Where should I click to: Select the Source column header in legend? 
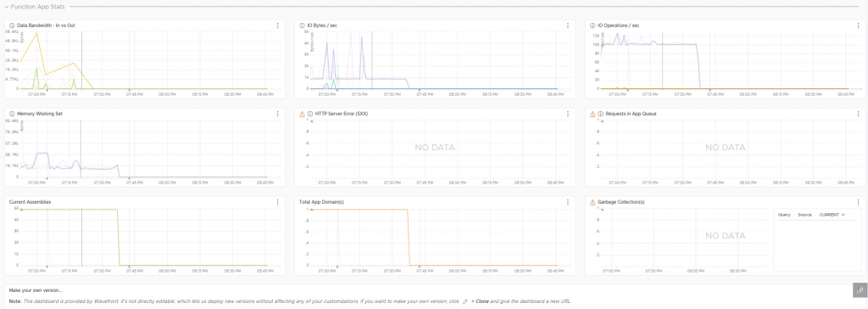click(x=804, y=214)
